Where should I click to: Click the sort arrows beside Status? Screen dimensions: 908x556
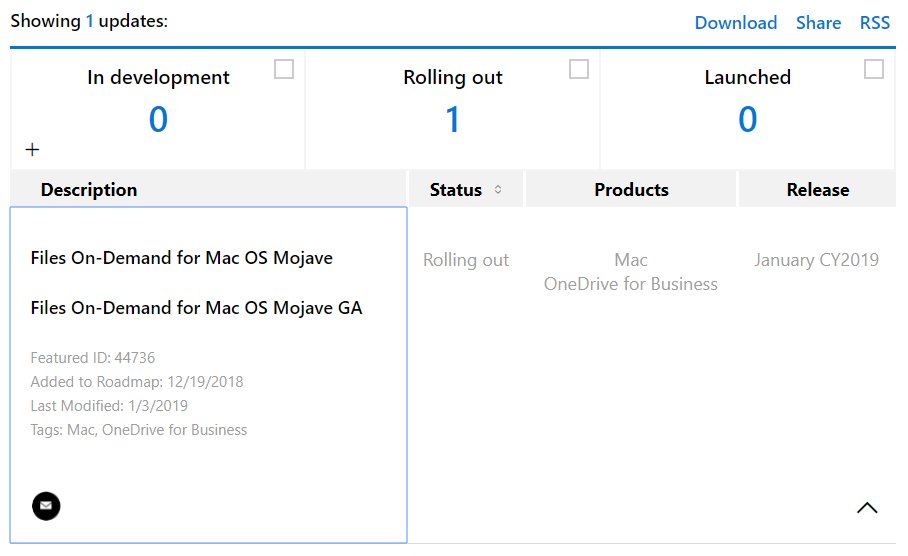pyautogui.click(x=498, y=190)
